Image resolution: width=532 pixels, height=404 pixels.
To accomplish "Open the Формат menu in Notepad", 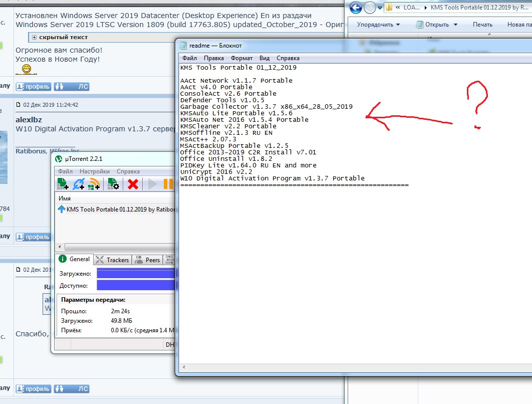I will pos(241,58).
